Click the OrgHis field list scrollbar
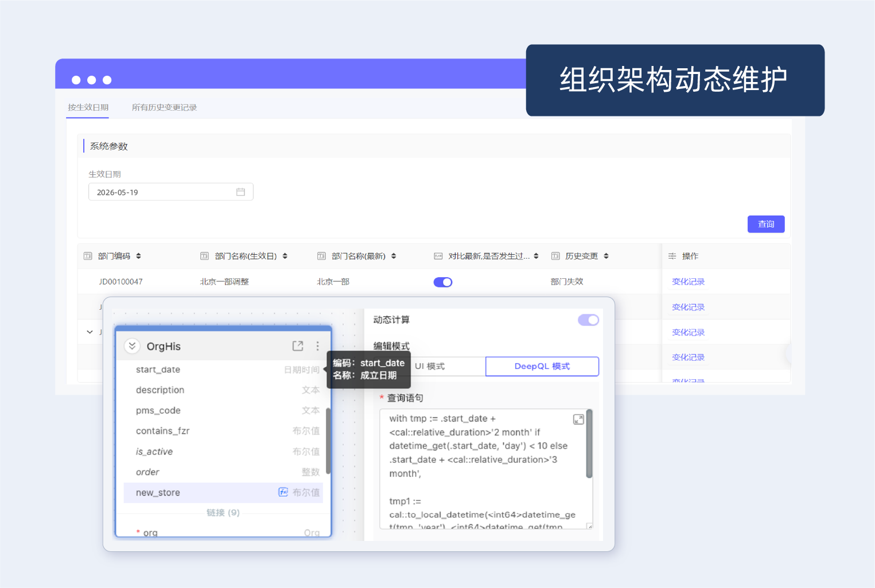875x588 pixels. 328,441
